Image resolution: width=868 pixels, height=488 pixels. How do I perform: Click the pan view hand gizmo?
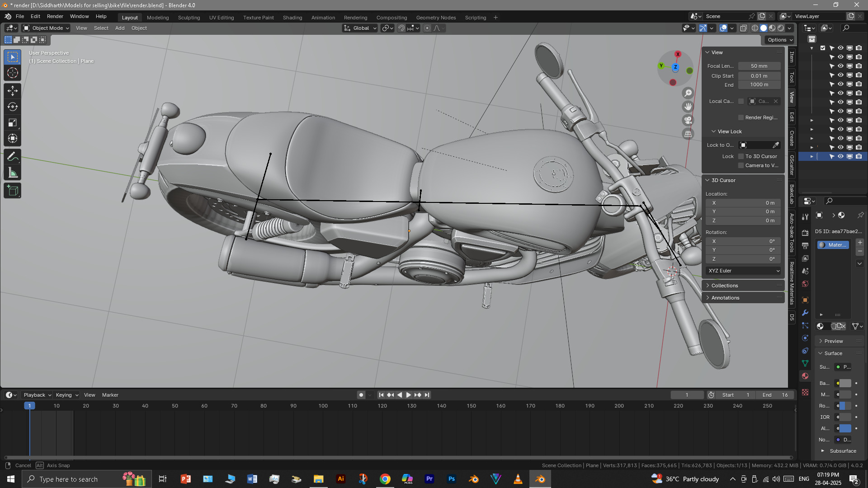(688, 107)
